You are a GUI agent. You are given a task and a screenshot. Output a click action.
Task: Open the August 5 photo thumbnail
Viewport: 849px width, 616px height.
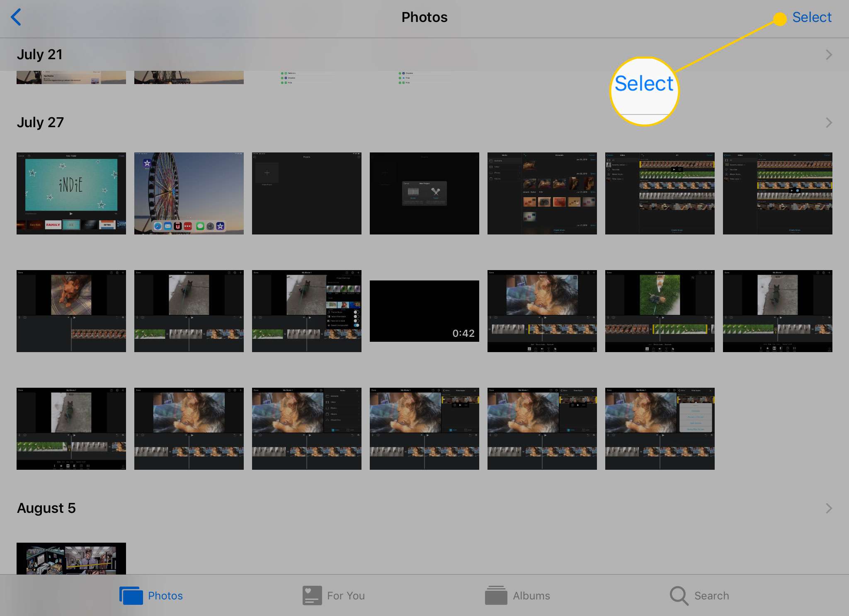pyautogui.click(x=72, y=560)
